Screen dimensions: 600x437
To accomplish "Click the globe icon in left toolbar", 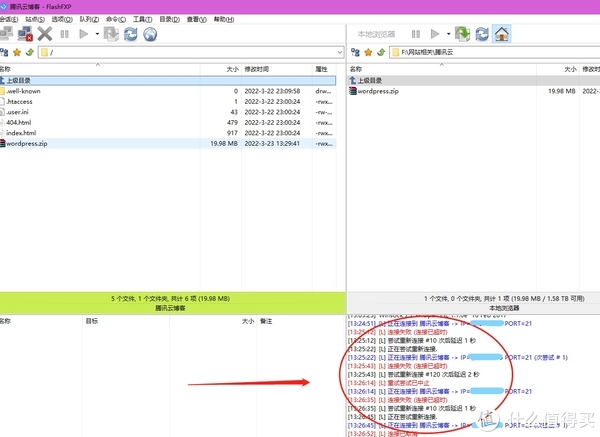I will tap(150, 34).
